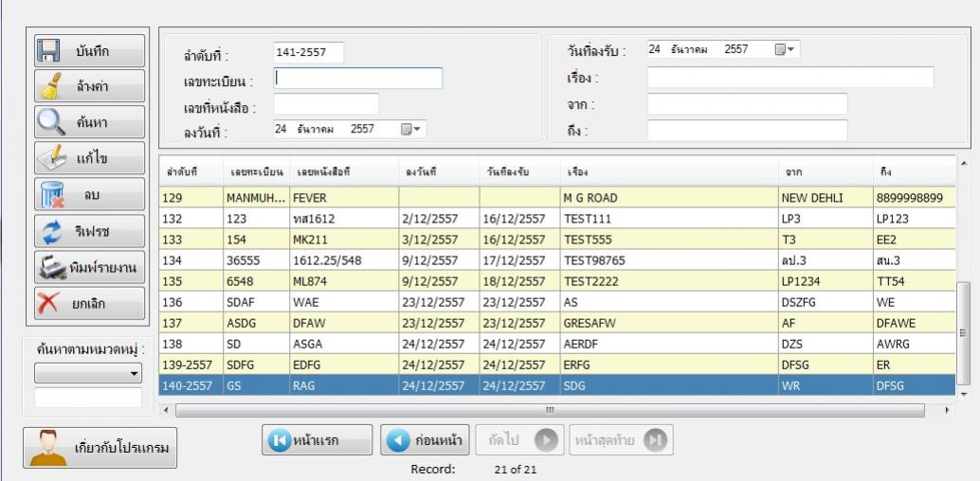
Task: Click the broom clear-values icon
Action: tap(50, 86)
